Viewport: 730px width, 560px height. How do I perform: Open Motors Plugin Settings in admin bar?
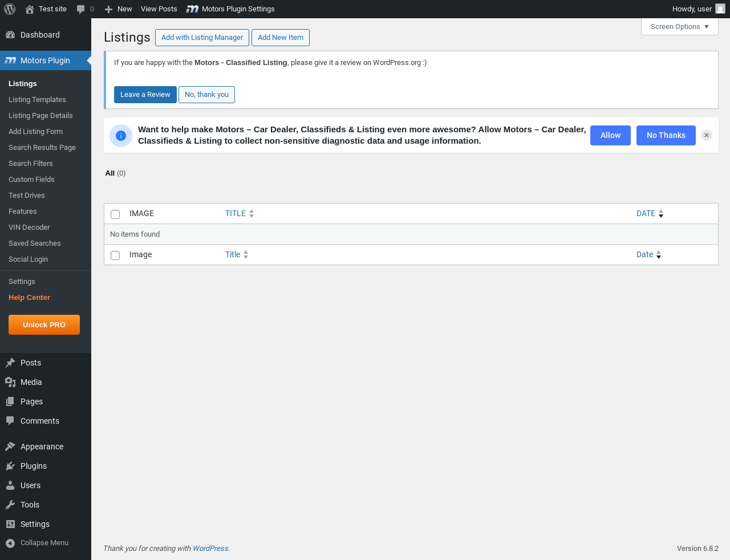[x=230, y=9]
